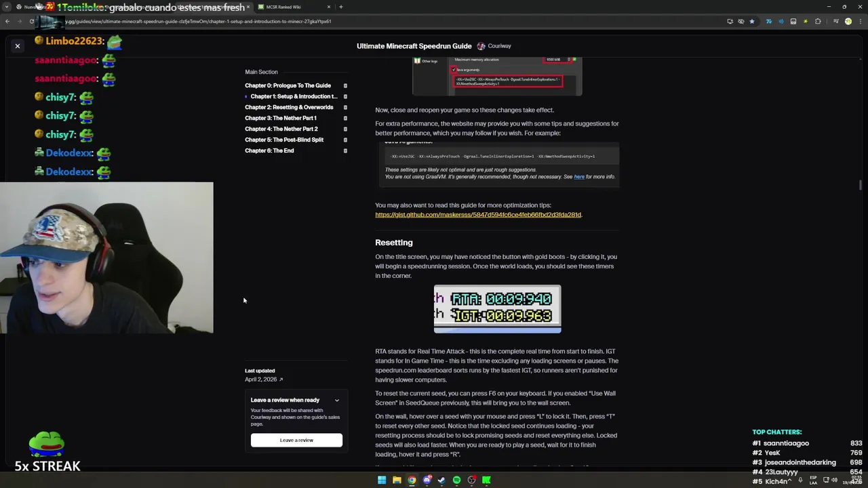The image size is (868, 488).
Task: Open Chapter 0: Prologue To The Guide
Action: pyautogui.click(x=288, y=85)
